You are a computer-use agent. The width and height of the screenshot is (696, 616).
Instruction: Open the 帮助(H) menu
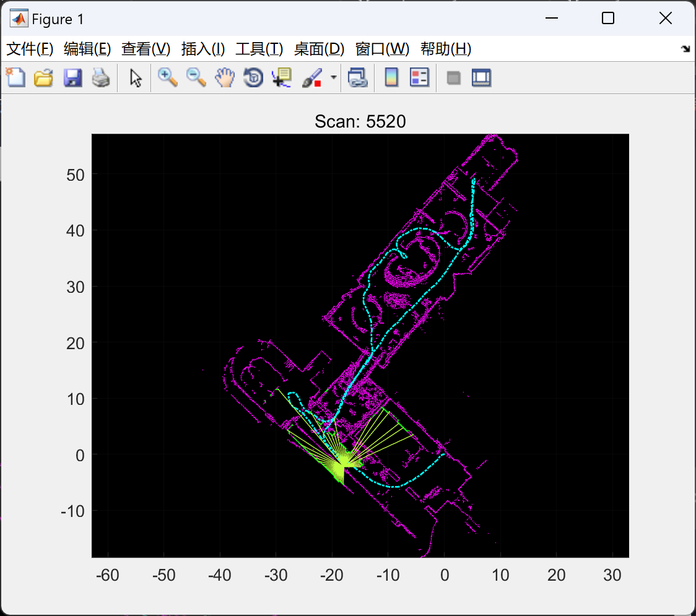(x=446, y=49)
